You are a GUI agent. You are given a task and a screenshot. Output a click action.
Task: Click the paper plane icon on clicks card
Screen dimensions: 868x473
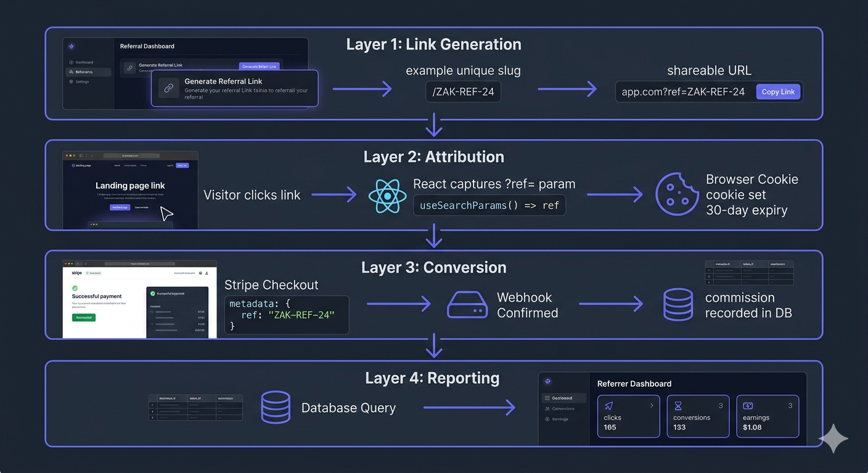pyautogui.click(x=608, y=406)
